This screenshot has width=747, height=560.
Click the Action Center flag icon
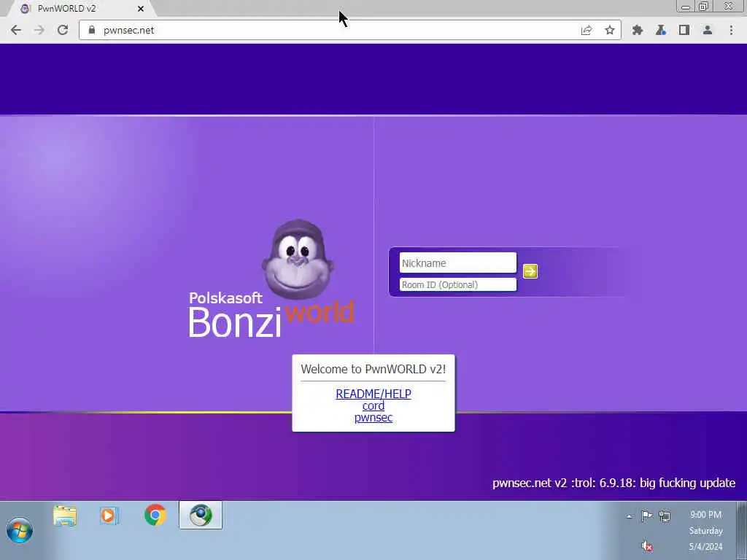tap(646, 516)
